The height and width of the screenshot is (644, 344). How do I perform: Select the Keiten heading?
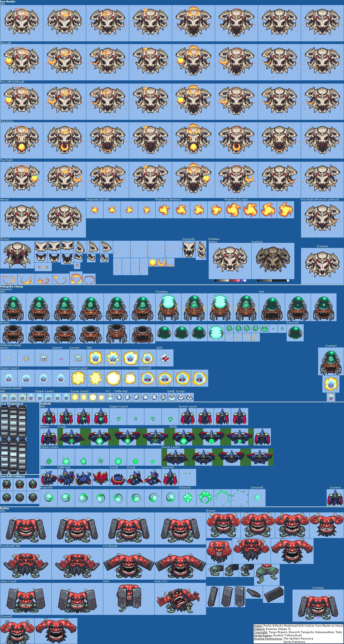pyautogui.click(x=5, y=508)
